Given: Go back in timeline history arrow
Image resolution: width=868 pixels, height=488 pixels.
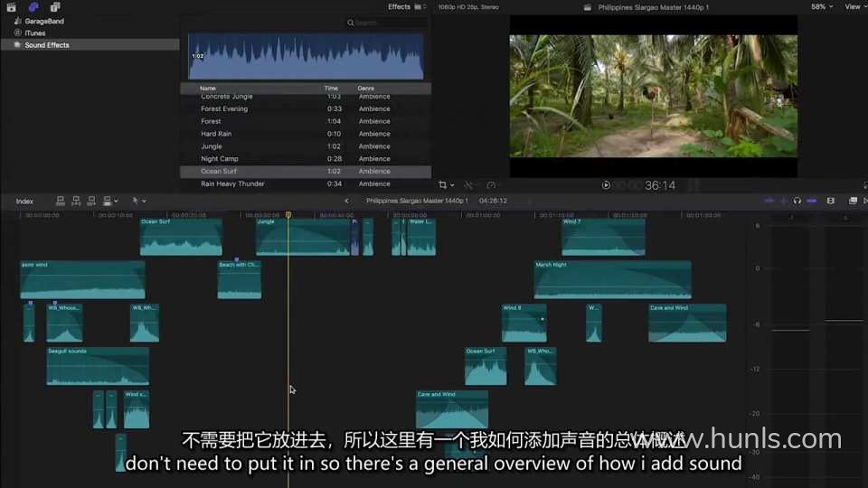Looking at the screenshot, I should point(346,201).
